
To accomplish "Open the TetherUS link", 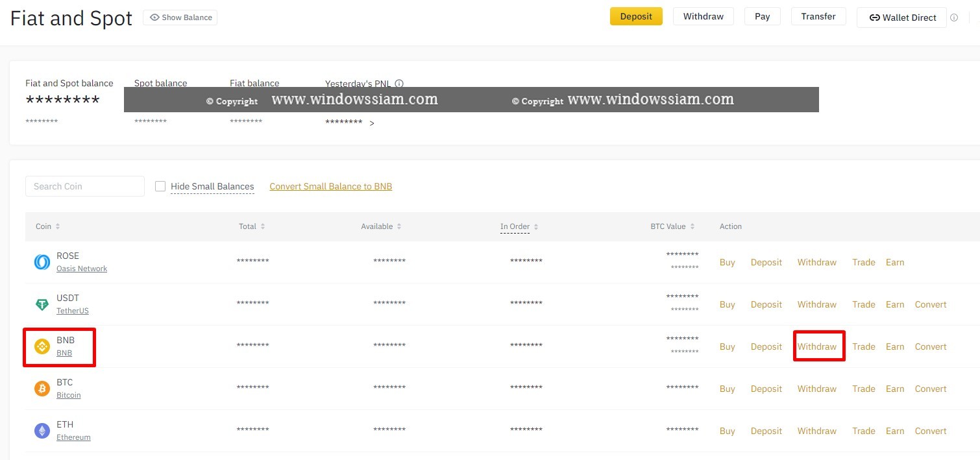I will coord(73,311).
